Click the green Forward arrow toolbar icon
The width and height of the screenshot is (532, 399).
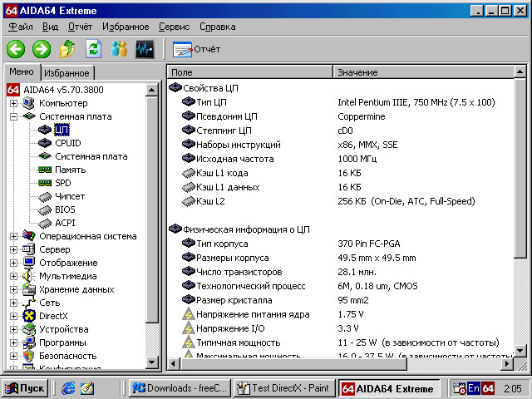pyautogui.click(x=42, y=49)
